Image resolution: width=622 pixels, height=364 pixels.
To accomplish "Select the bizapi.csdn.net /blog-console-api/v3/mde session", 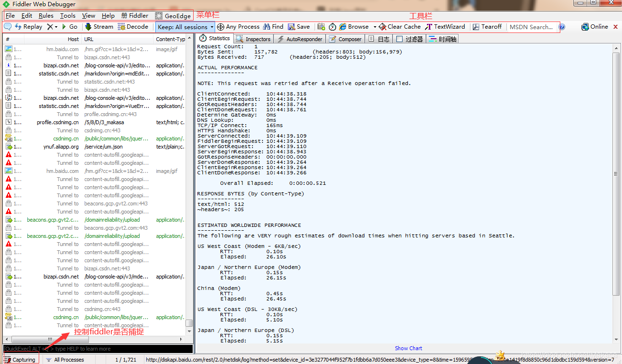I will click(x=95, y=277).
